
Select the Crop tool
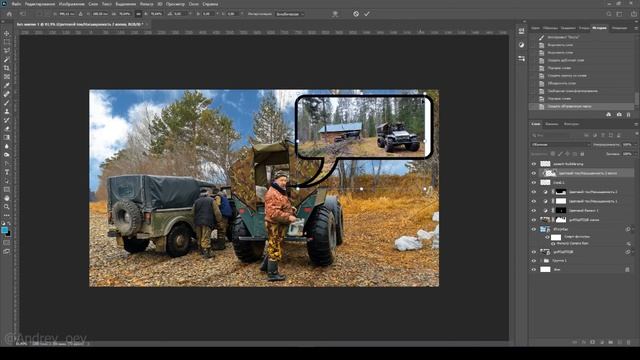(7, 68)
